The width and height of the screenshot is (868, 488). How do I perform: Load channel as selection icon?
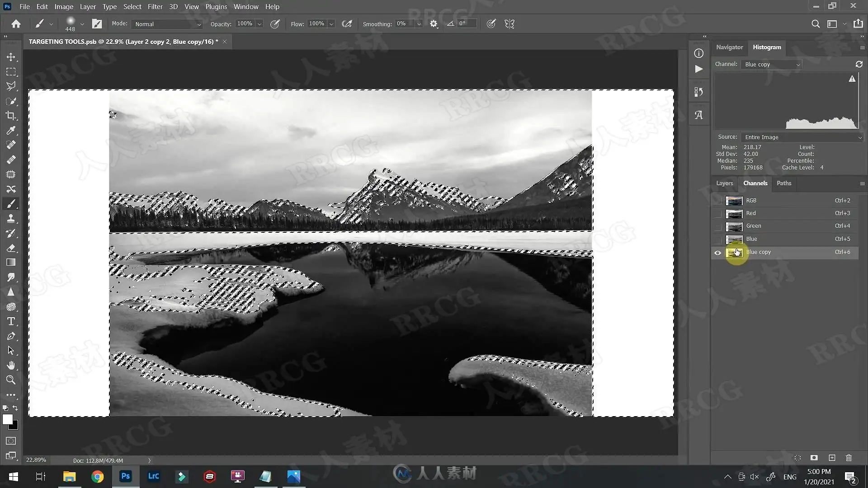(797, 458)
